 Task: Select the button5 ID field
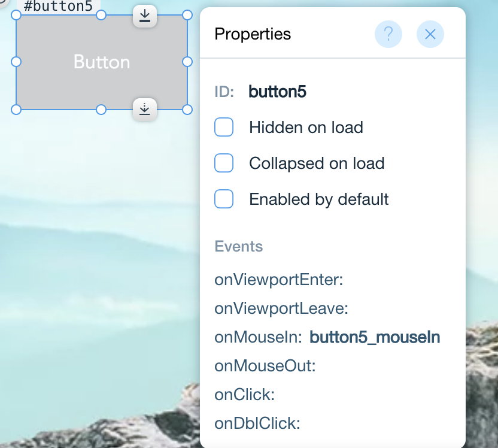277,92
